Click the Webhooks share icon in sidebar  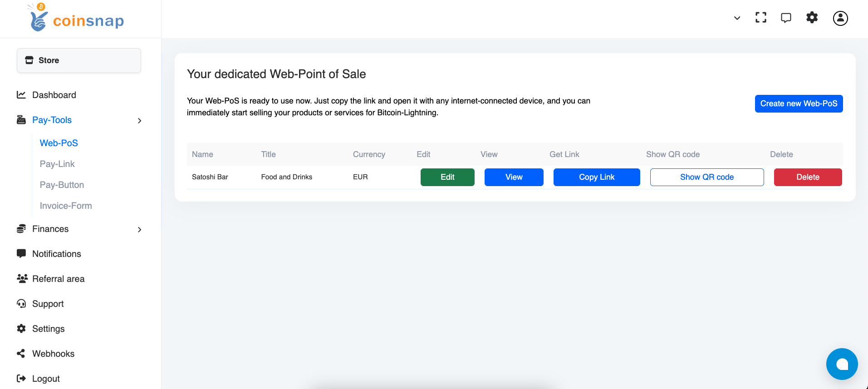[x=21, y=354]
